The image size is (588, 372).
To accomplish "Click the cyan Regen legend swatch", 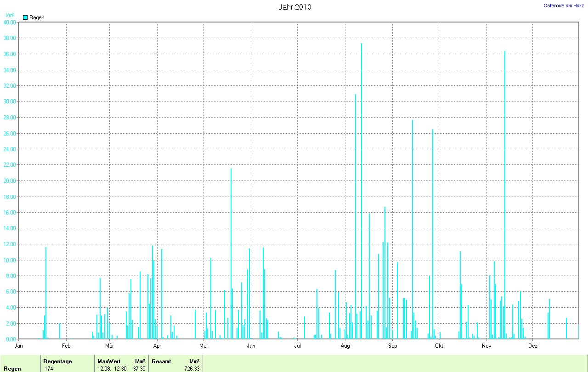I will pos(25,17).
